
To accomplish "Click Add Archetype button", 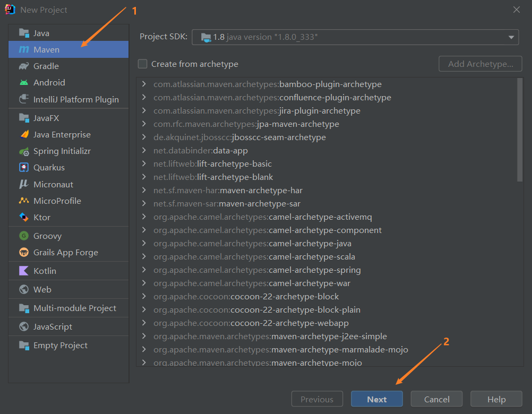I will [480, 64].
